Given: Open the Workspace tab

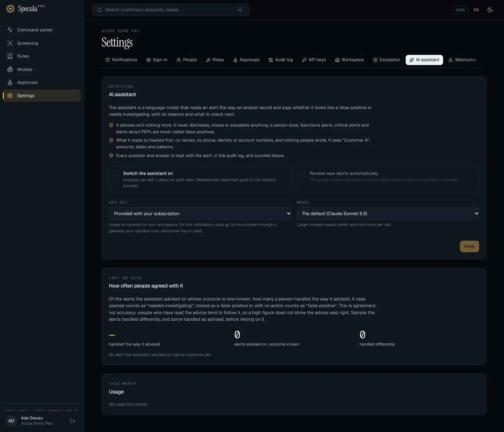Looking at the screenshot, I should (x=349, y=60).
